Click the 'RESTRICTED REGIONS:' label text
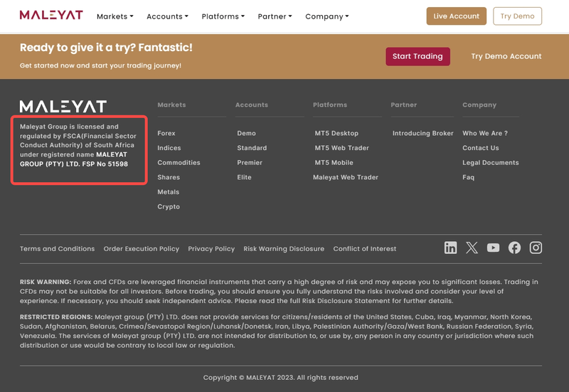 coord(56,317)
